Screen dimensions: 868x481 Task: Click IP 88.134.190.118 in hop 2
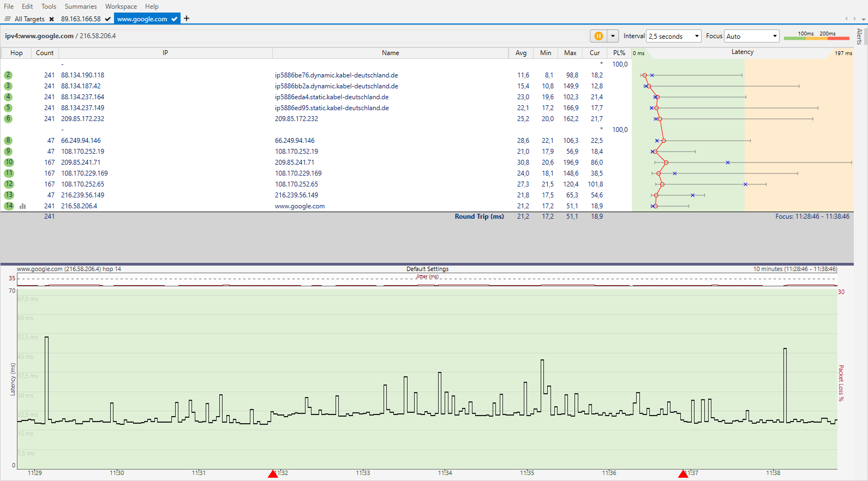pos(82,75)
